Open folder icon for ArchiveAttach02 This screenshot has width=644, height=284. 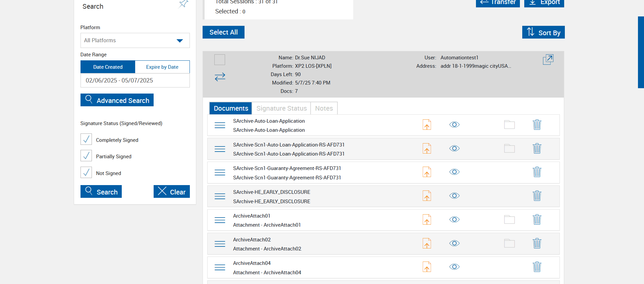coord(509,243)
